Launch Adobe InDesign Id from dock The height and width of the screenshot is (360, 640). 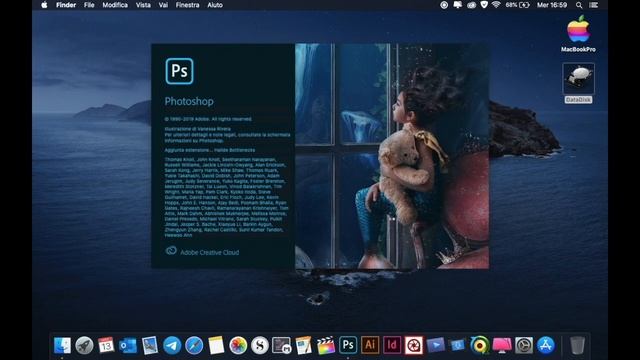pos(391,345)
